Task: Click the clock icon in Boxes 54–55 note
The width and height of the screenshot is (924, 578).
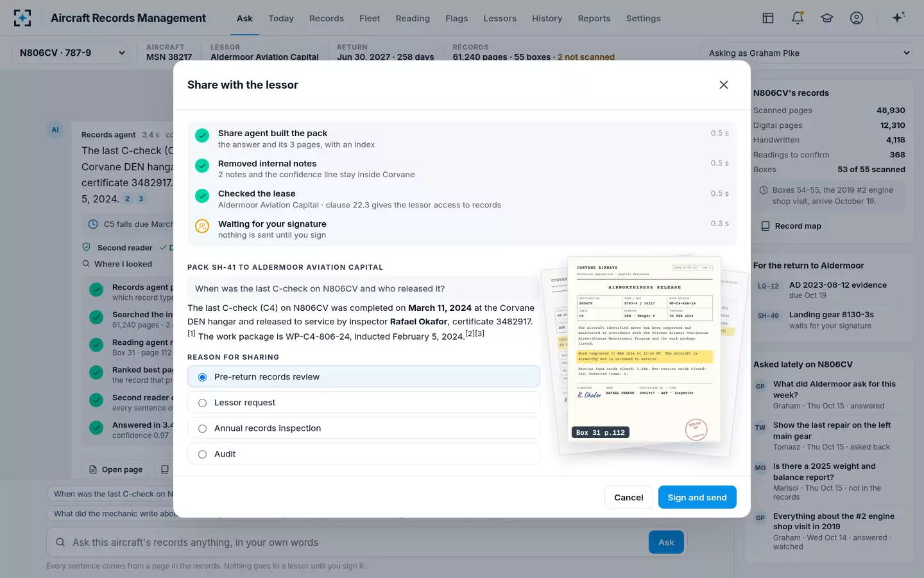Action: (764, 190)
